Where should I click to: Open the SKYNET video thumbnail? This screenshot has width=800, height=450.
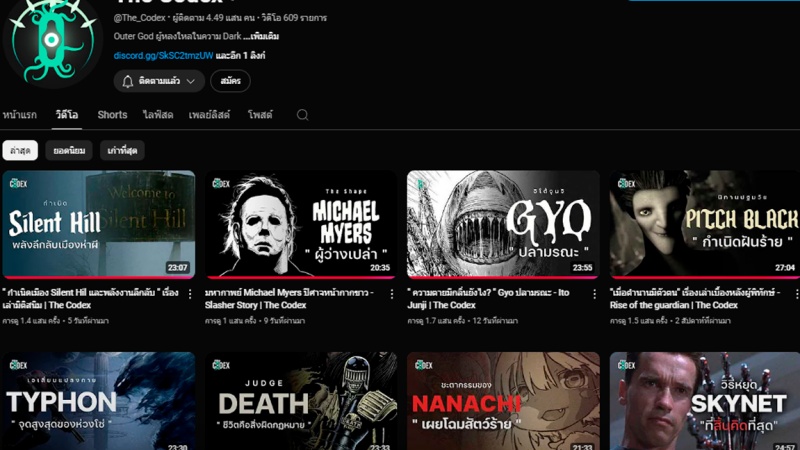(705, 401)
